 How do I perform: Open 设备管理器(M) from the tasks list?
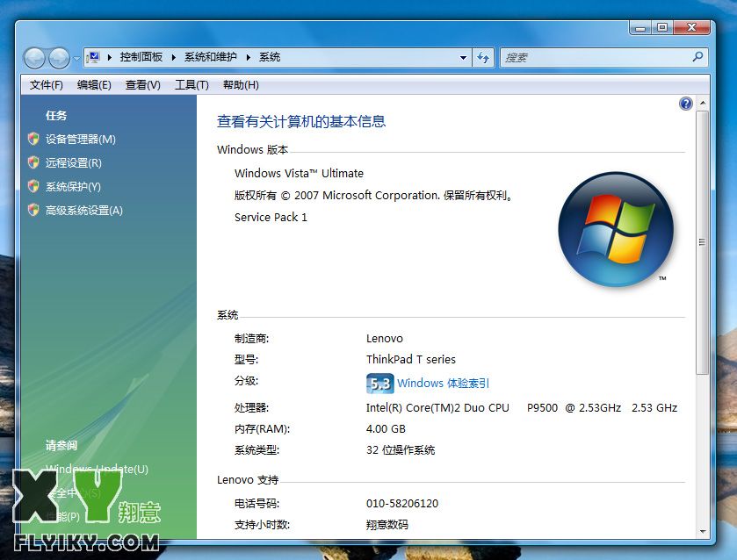80,139
